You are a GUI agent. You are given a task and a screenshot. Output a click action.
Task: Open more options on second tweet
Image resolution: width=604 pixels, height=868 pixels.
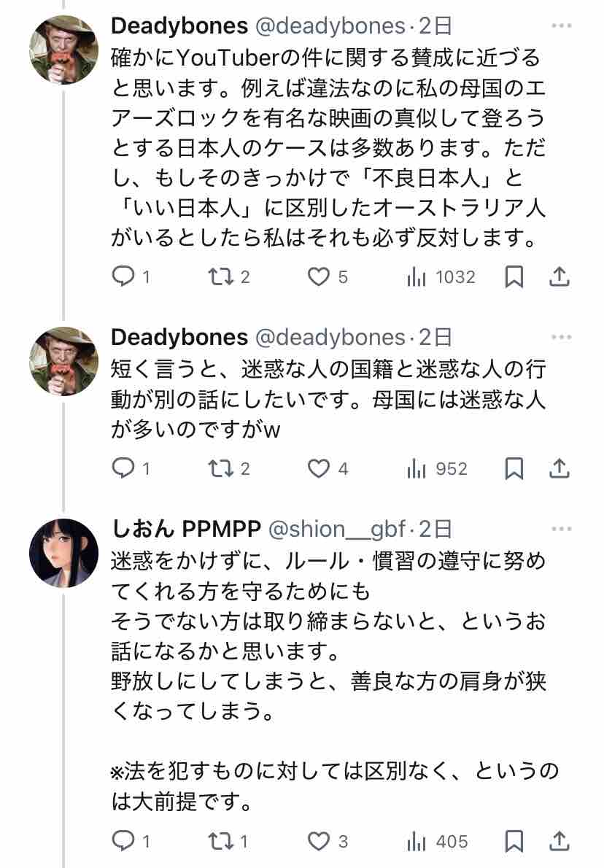[x=561, y=337]
